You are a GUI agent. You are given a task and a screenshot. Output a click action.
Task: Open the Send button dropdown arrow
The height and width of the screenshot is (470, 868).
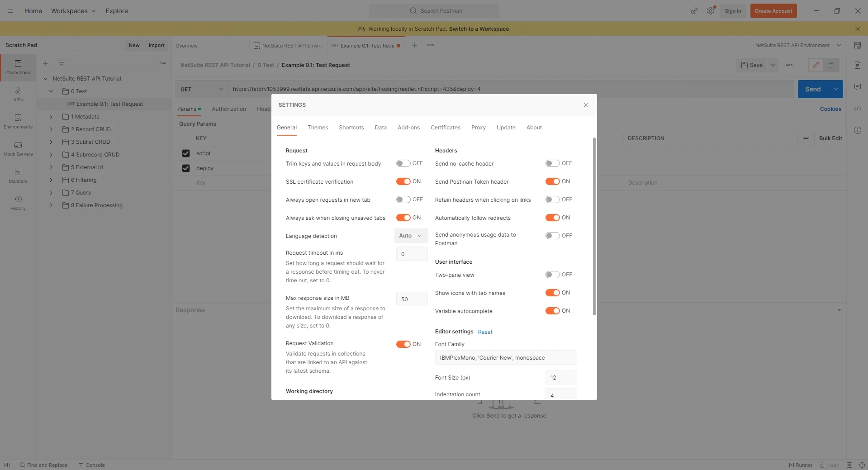click(836, 89)
